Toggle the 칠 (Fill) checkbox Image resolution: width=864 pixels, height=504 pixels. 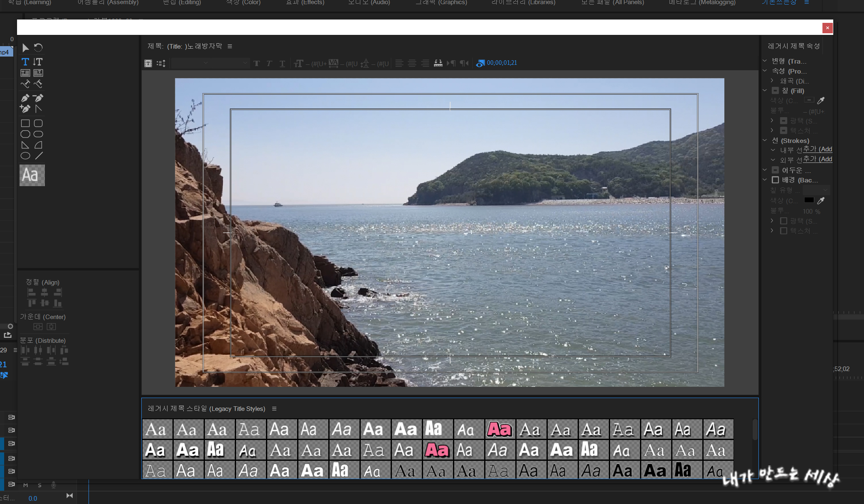point(775,91)
